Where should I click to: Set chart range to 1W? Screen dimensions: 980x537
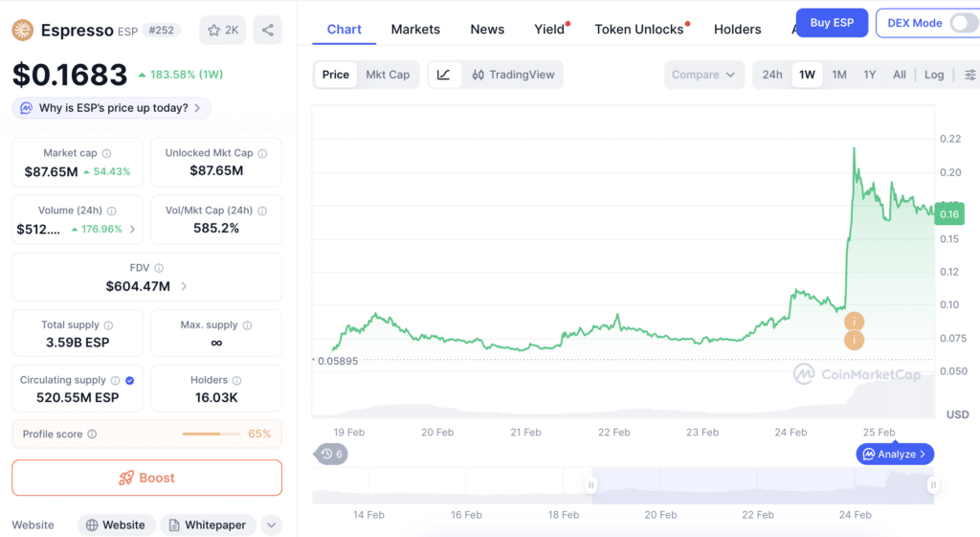pos(807,75)
